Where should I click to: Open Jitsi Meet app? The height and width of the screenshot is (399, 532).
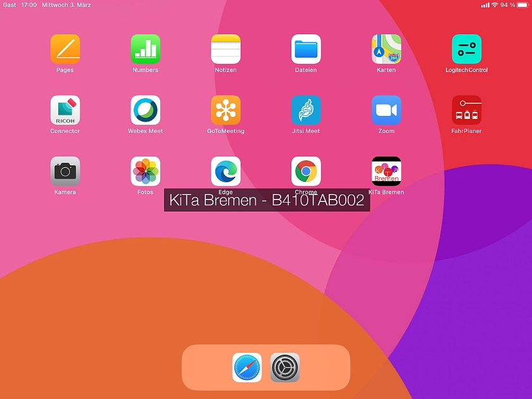[306, 110]
